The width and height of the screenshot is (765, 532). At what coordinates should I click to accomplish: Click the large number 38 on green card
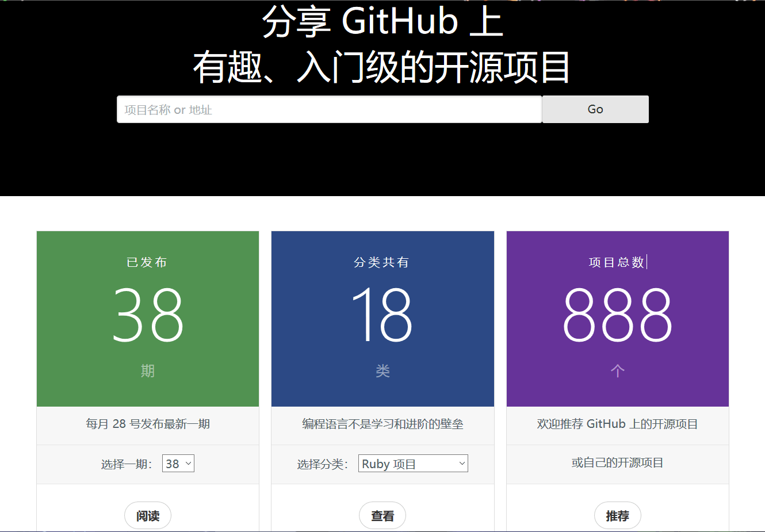pyautogui.click(x=148, y=315)
